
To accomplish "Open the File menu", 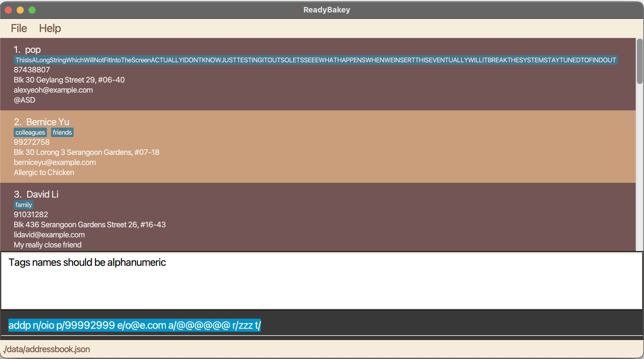I will coord(19,28).
